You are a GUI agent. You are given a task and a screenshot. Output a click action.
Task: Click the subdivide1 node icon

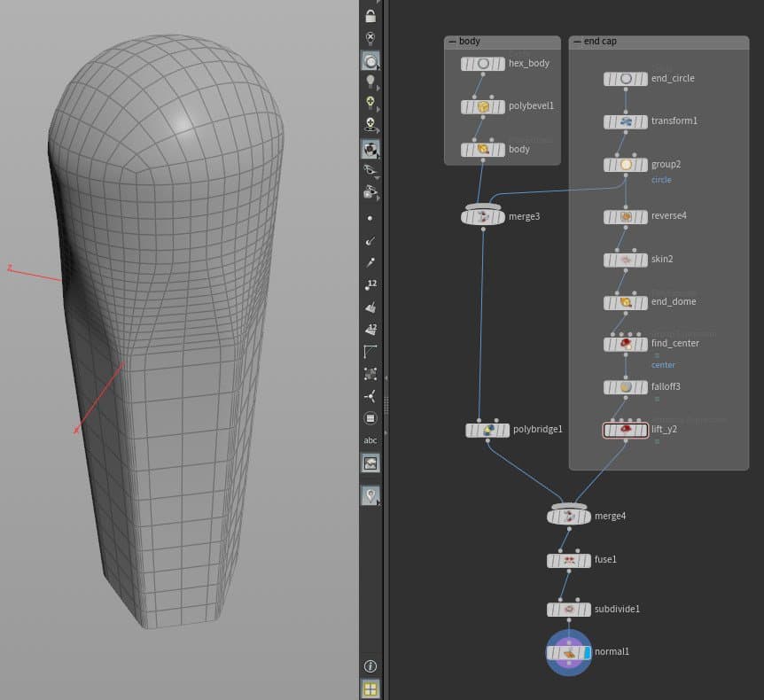(x=569, y=610)
